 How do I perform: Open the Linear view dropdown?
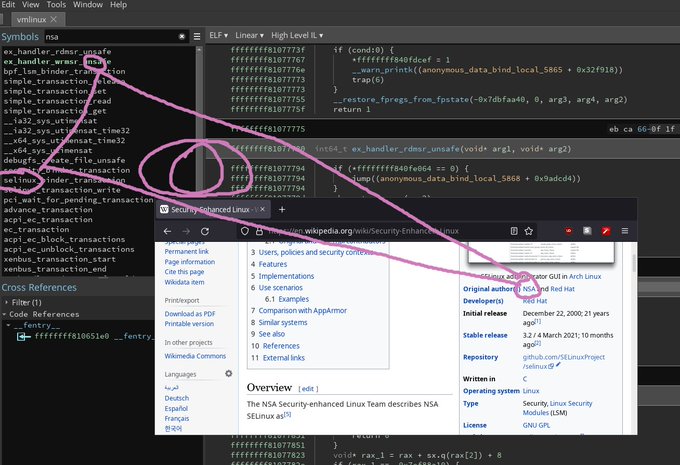click(249, 36)
